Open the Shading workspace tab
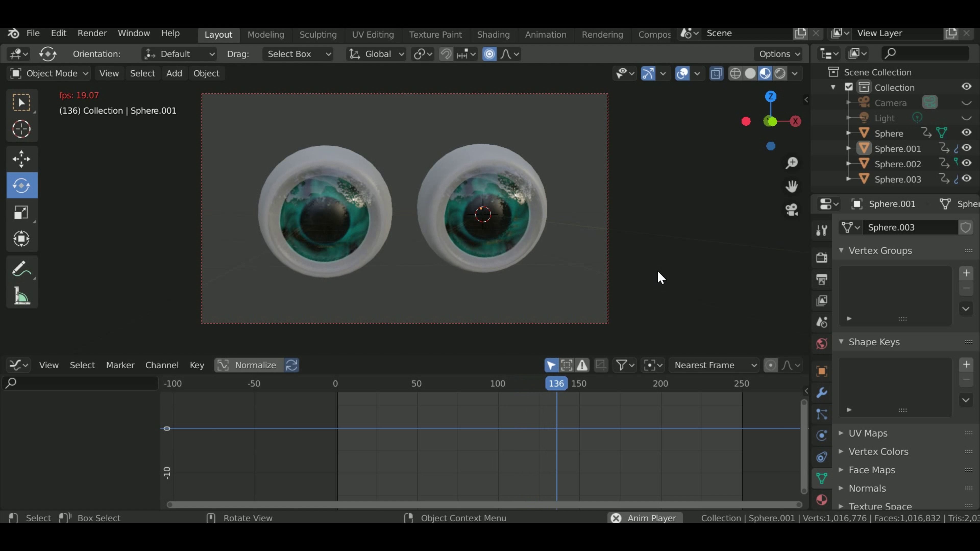This screenshot has width=980, height=551. [x=493, y=35]
